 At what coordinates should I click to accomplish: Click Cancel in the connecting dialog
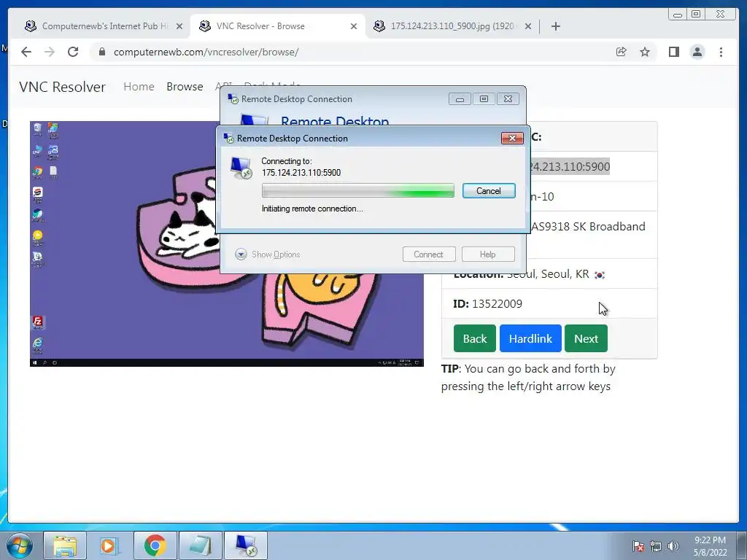(x=489, y=191)
